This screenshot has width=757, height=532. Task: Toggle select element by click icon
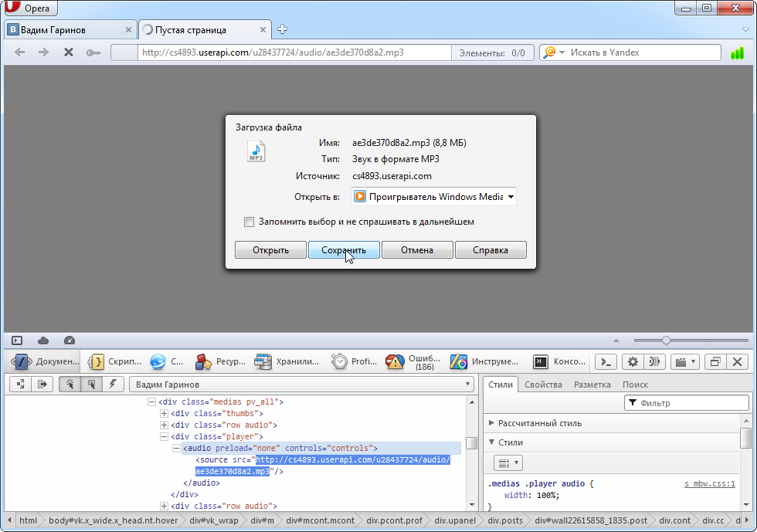(70, 385)
